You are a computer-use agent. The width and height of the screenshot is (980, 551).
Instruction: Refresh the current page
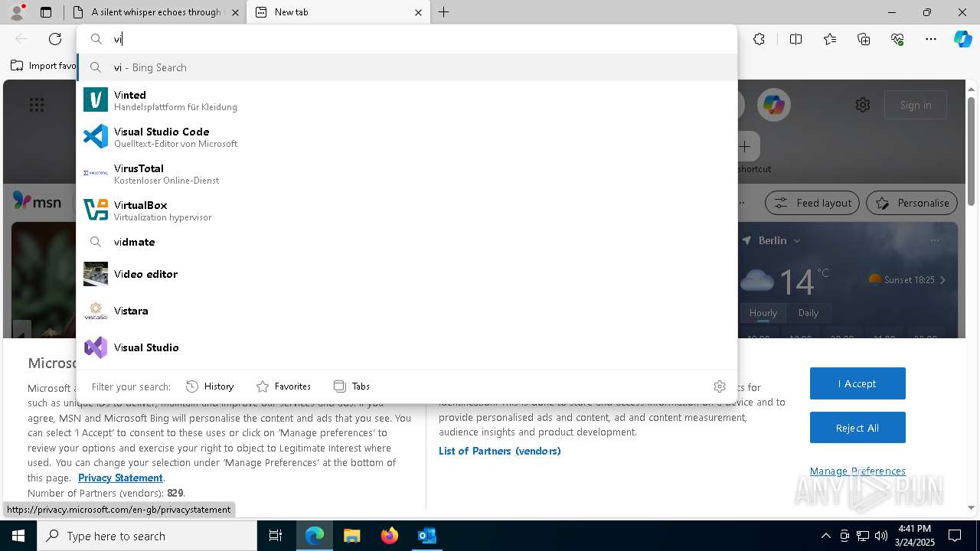[55, 39]
